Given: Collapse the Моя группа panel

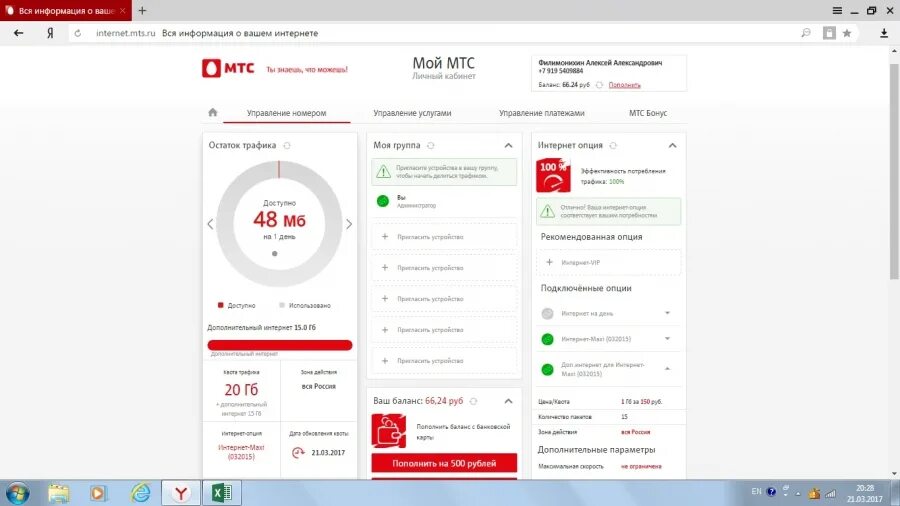Looking at the screenshot, I should click(509, 146).
